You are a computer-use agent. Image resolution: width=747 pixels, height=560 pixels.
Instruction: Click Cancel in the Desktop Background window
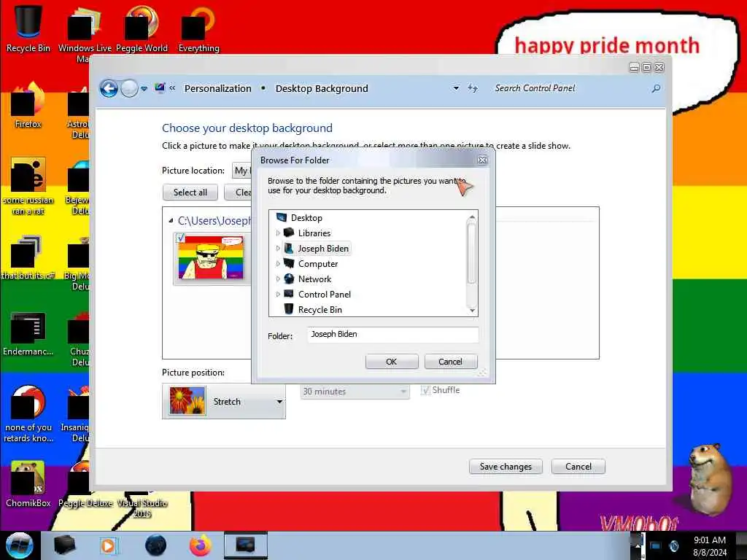point(578,467)
